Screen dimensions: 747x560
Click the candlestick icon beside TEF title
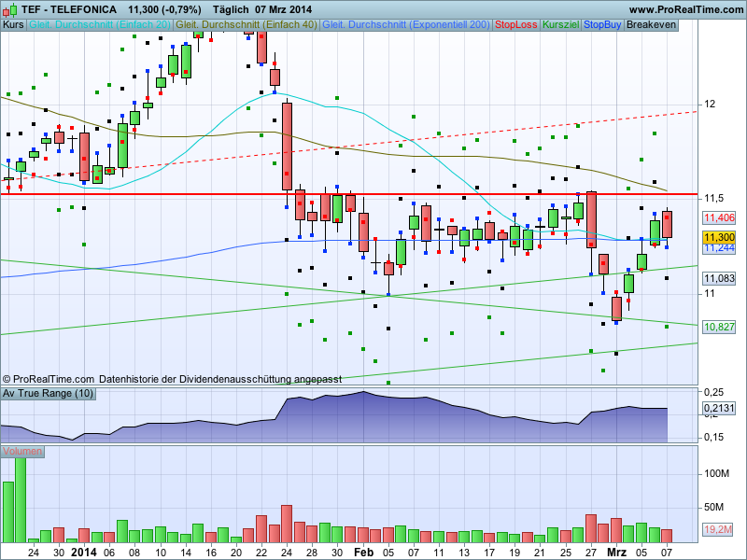click(x=9, y=9)
